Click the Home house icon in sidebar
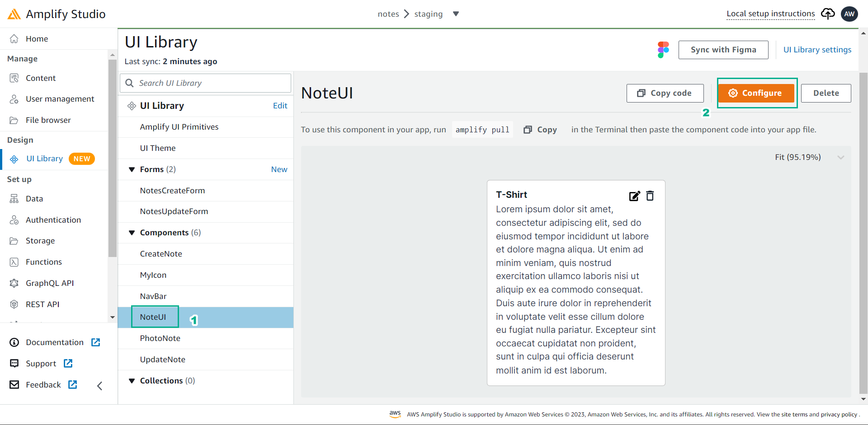Viewport: 868px width, 425px height. pyautogui.click(x=14, y=39)
